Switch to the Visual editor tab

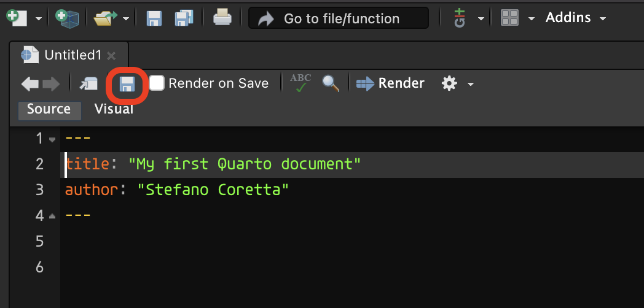coord(114,109)
